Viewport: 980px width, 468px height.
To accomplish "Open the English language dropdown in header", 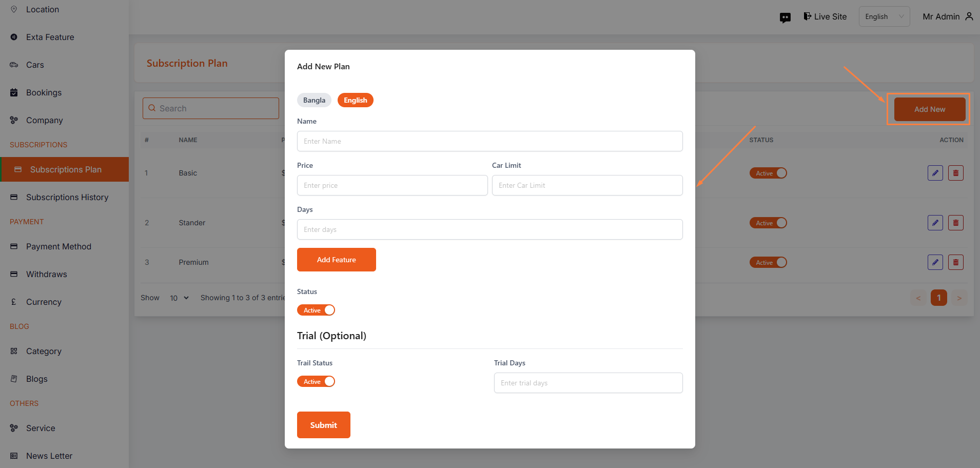I will click(x=884, y=16).
